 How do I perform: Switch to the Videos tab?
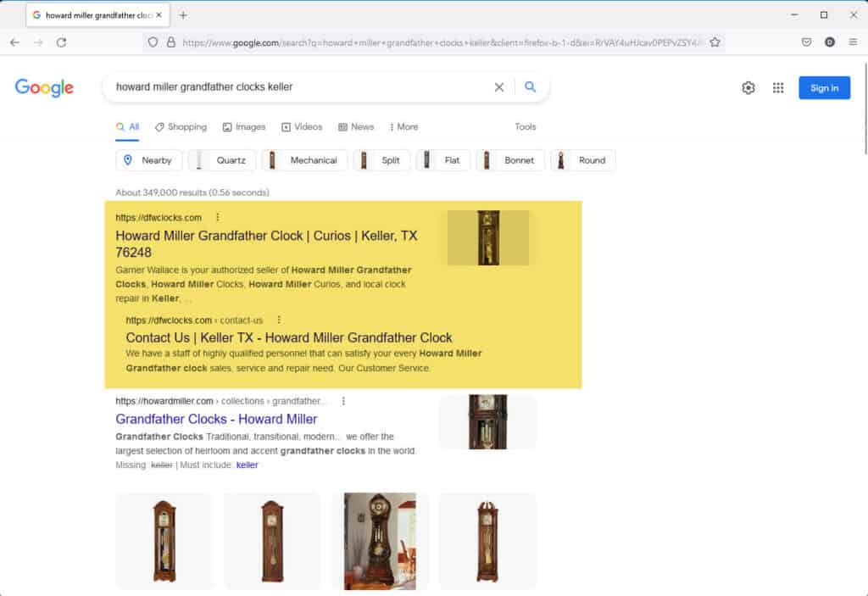[302, 127]
